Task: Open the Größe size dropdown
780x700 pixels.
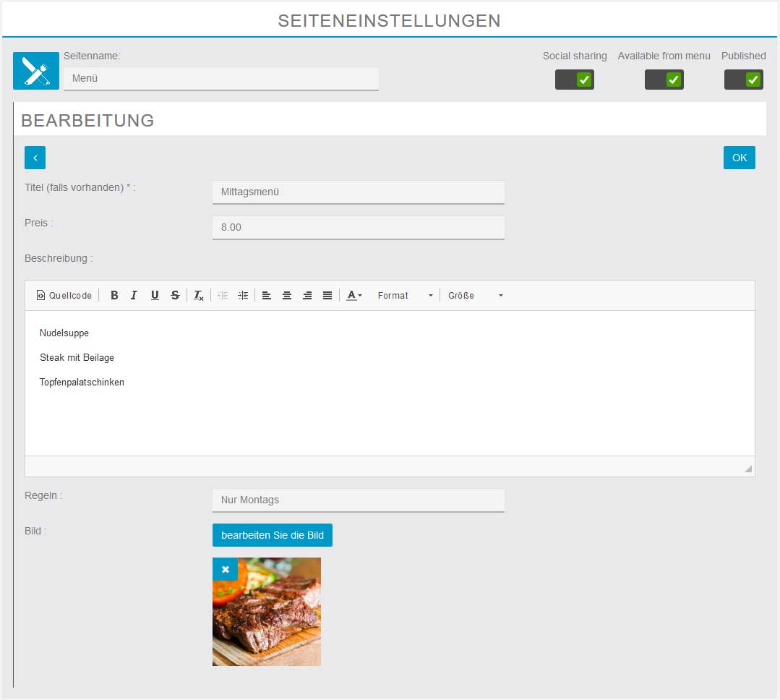Action: click(x=476, y=296)
